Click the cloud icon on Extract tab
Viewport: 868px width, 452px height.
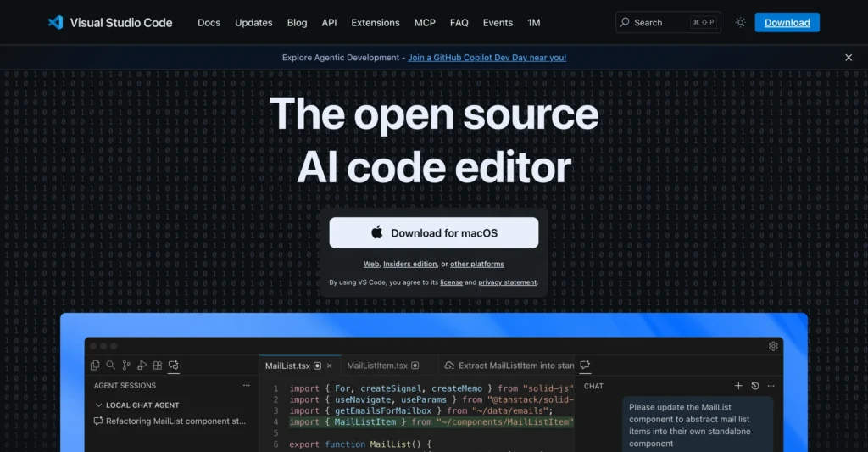[x=449, y=366]
